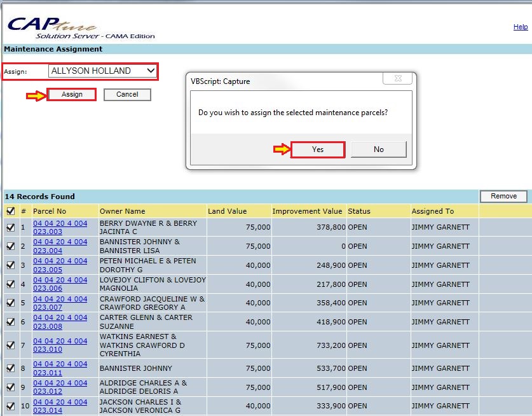The width and height of the screenshot is (532, 416).
Task: Click the CAPture Solution Server logo
Action: [79, 27]
